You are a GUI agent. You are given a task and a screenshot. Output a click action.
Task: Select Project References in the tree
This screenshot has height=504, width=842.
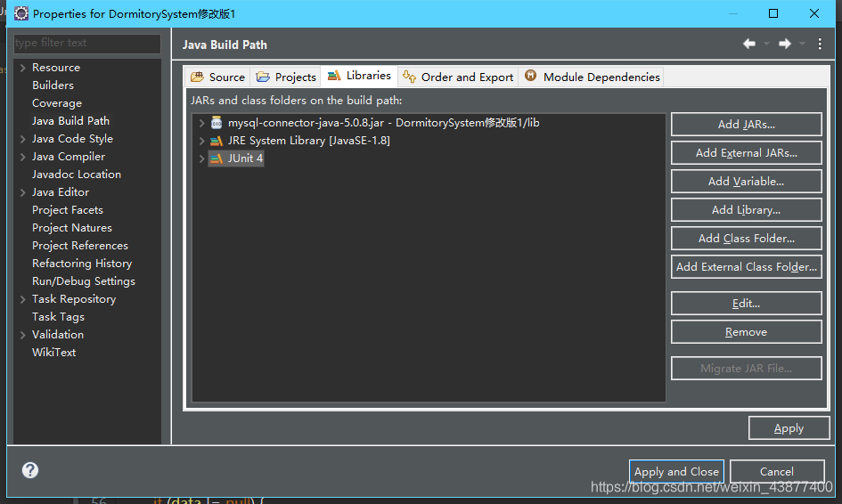click(80, 245)
